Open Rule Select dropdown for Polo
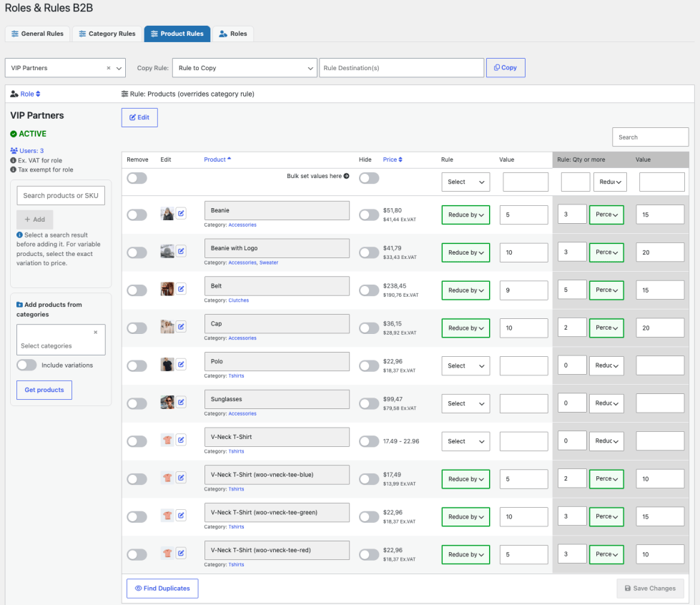Image resolution: width=700 pixels, height=605 pixels. click(x=465, y=365)
